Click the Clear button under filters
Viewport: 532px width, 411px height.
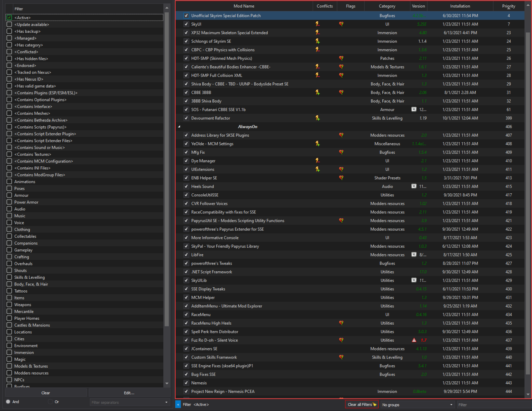click(46, 393)
